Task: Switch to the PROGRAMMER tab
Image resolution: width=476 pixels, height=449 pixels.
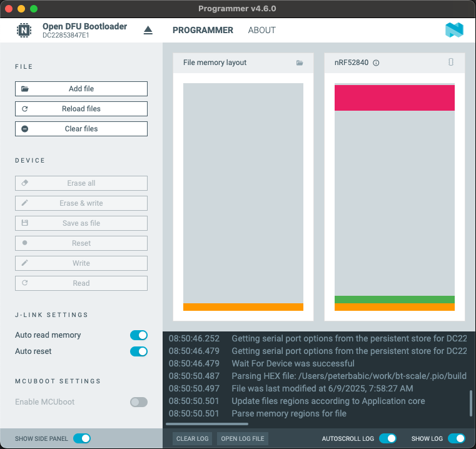Action: point(203,30)
